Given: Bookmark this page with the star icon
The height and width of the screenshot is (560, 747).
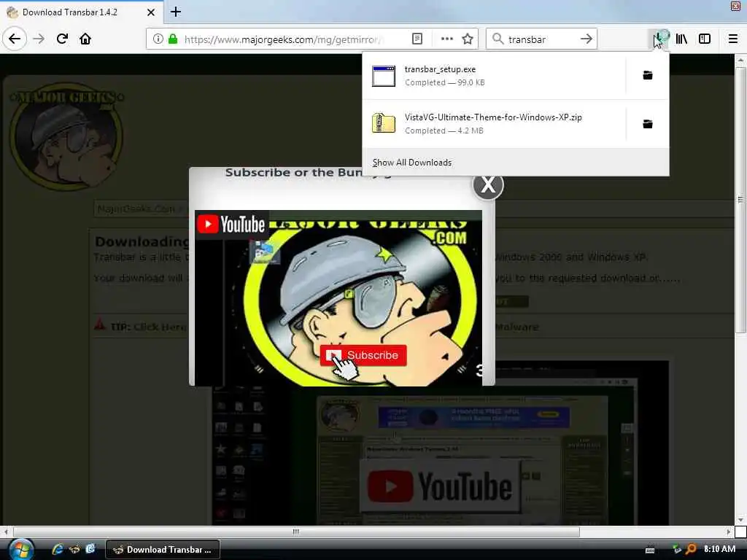Looking at the screenshot, I should tap(468, 39).
